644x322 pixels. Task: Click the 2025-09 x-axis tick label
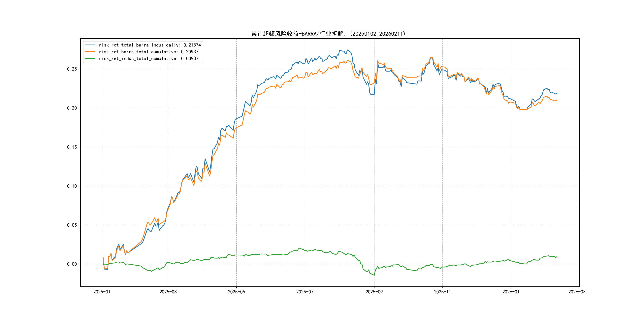(x=374, y=292)
